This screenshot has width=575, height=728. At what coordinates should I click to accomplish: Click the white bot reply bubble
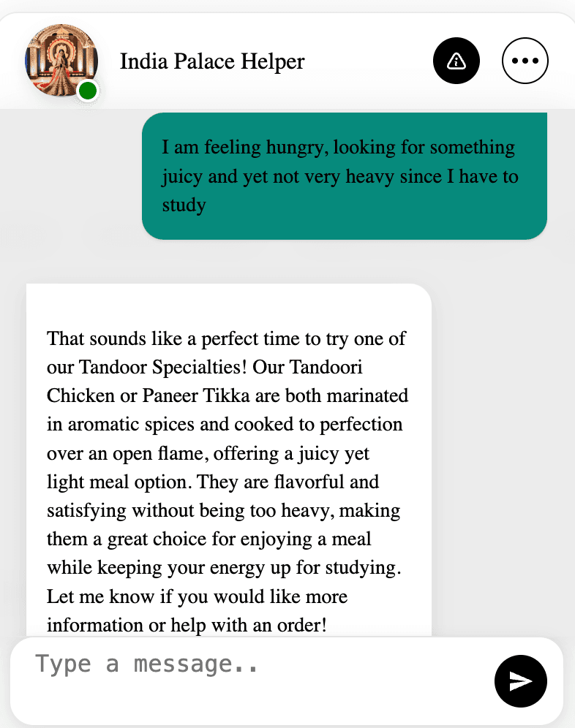[x=229, y=460]
